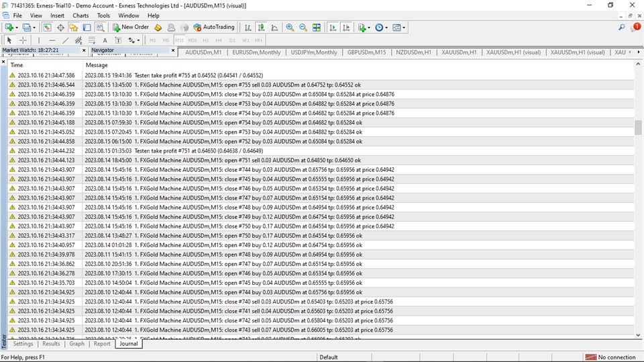Switch chart to Line Chart icon
Screen dimensions: 644x362
click(x=274, y=28)
